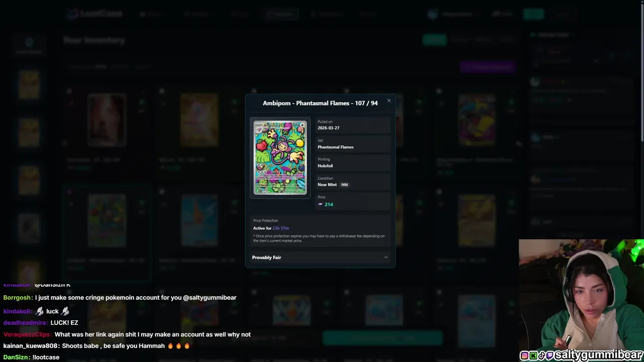The height and width of the screenshot is (362, 644).
Task: Close the Ambipom card details dialog
Action: [x=389, y=101]
